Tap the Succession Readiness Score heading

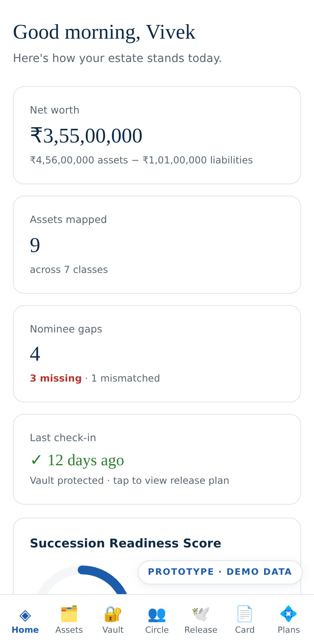pos(126,543)
